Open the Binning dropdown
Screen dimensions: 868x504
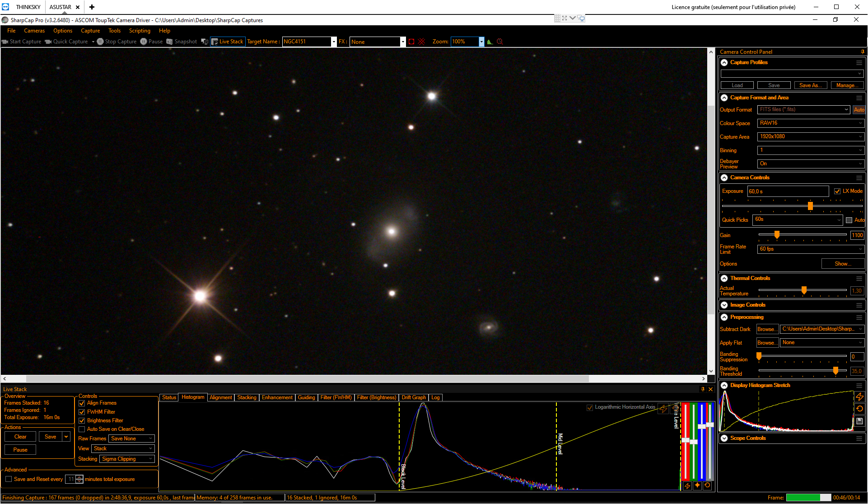coord(811,150)
